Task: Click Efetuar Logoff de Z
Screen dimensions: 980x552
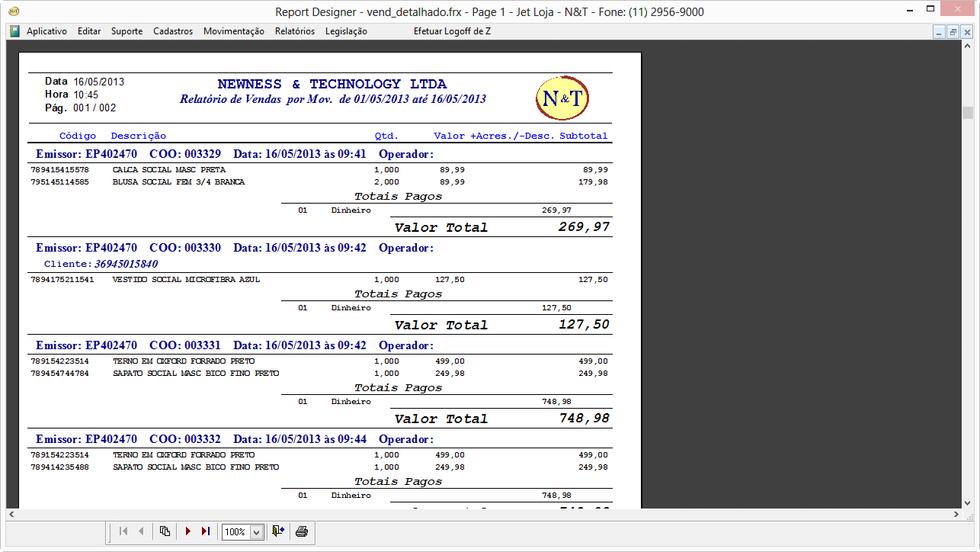Action: [x=452, y=31]
